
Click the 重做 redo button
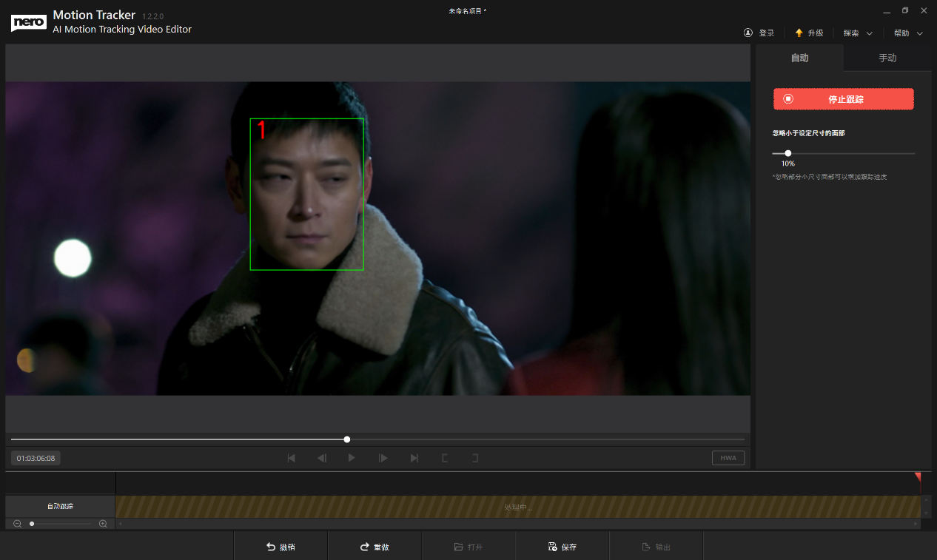coord(375,547)
